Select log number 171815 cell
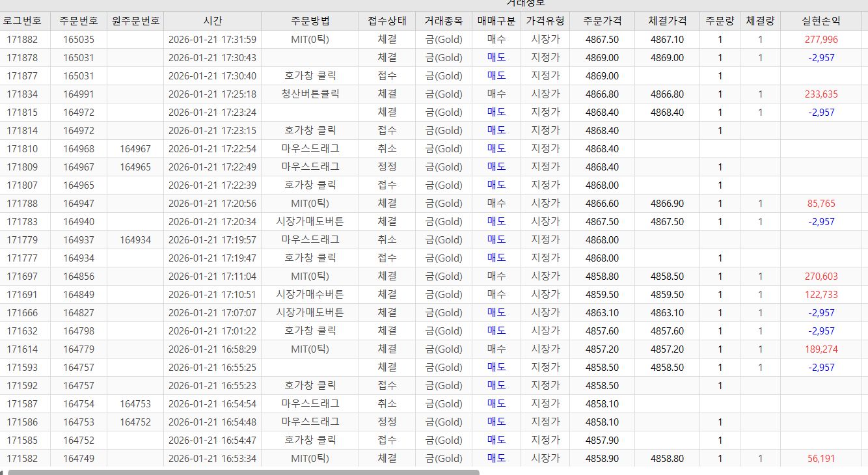This screenshot has height=475, width=868. tap(22, 113)
